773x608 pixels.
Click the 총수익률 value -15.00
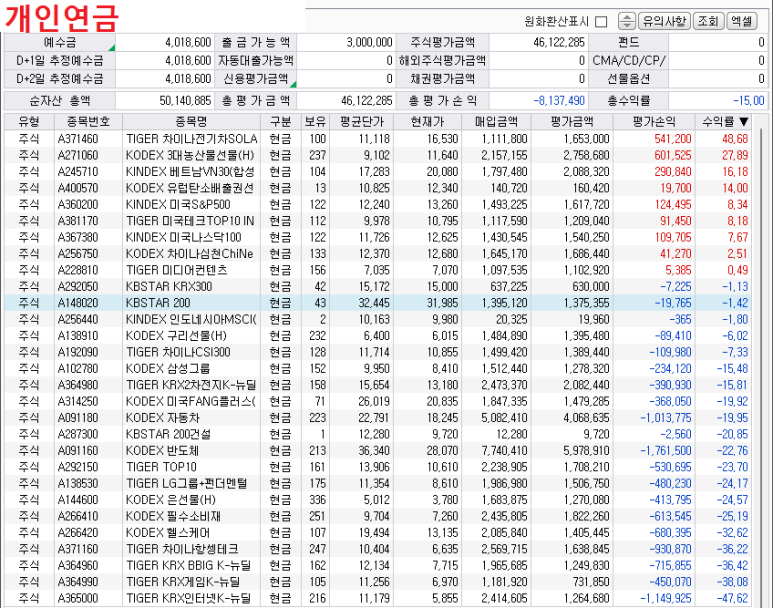coord(748,101)
